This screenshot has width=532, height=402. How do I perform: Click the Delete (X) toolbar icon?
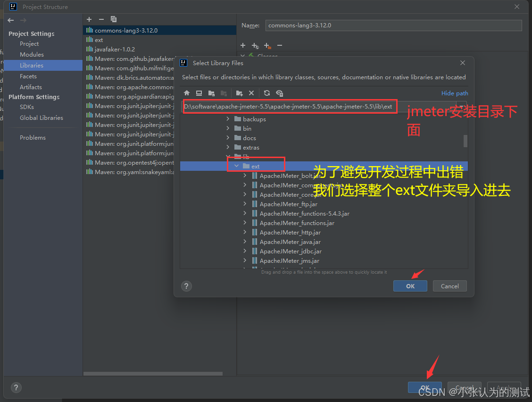[251, 93]
